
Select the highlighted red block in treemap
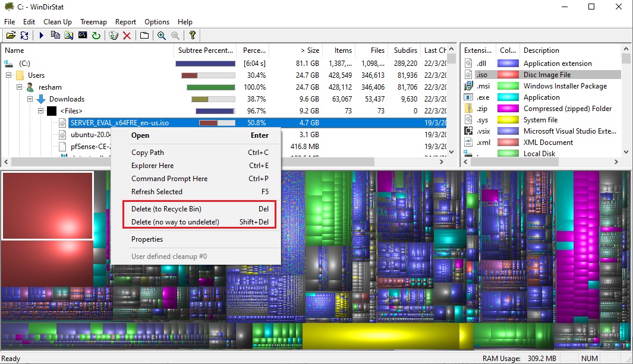pyautogui.click(x=48, y=205)
